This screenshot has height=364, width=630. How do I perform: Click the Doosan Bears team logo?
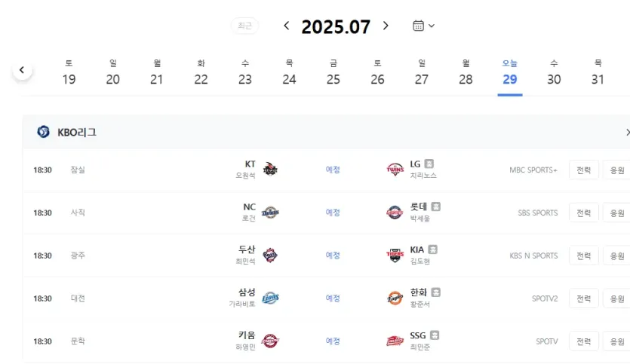(270, 255)
